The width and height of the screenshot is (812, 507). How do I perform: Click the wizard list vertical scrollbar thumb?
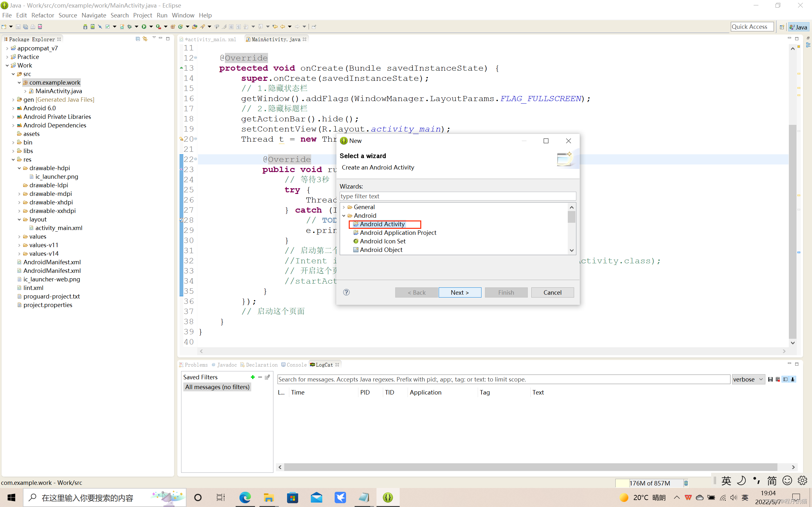[x=572, y=217]
